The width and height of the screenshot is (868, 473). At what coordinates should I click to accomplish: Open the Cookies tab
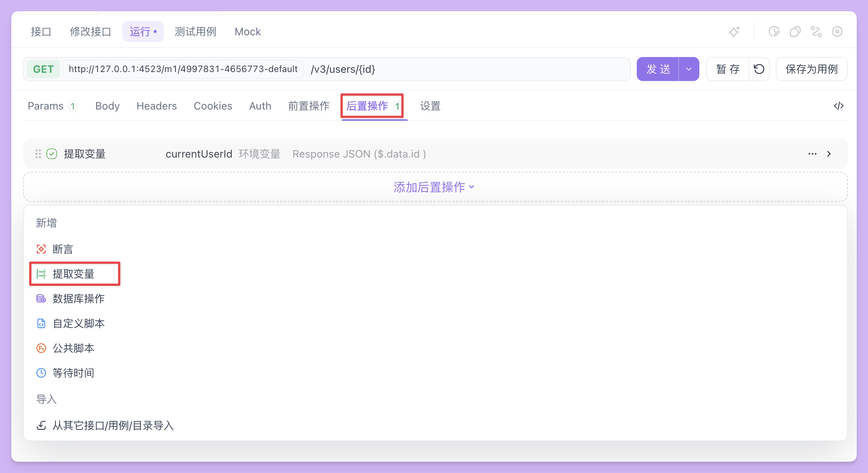coord(213,106)
